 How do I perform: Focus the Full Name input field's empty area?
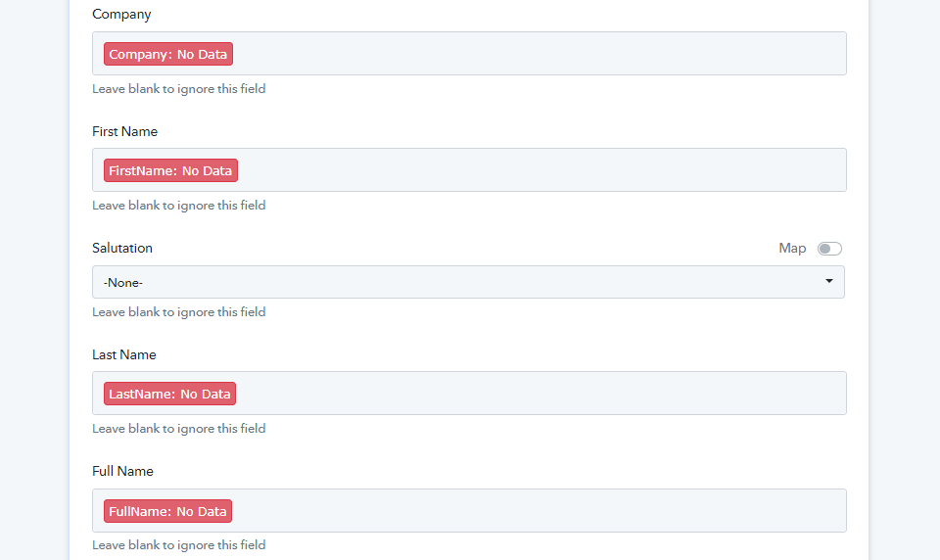[539, 511]
